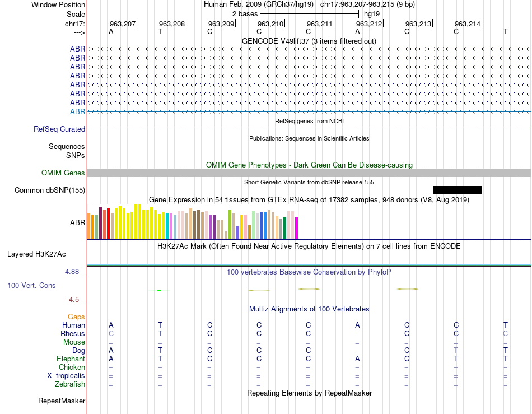Click the Dog alignment row label
The width and height of the screenshot is (532, 414).
coord(78,350)
